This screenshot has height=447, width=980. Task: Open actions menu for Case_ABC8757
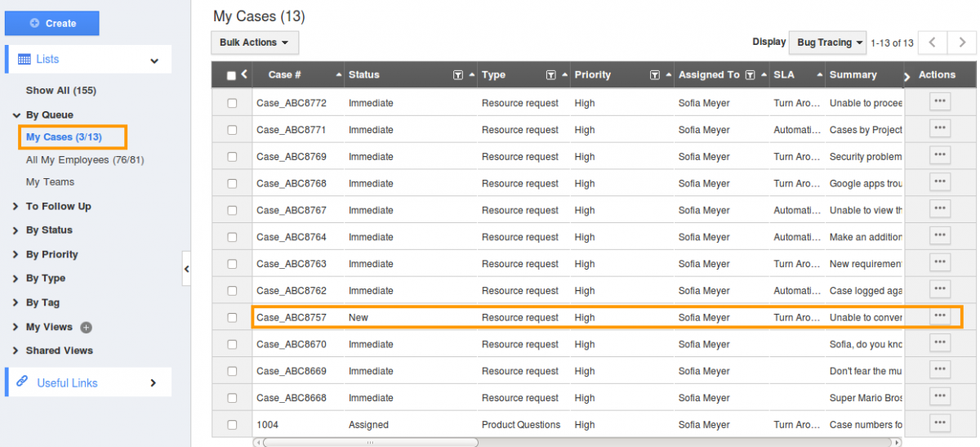940,316
